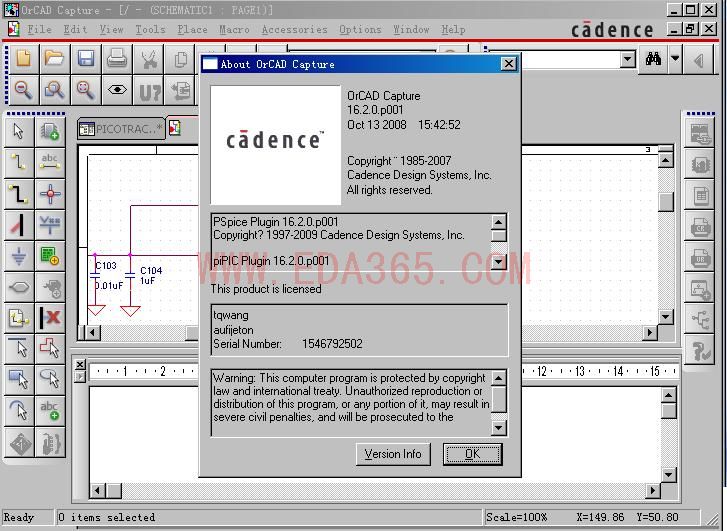Open the Options menu
This screenshot has width=727, height=531.
pos(360,29)
